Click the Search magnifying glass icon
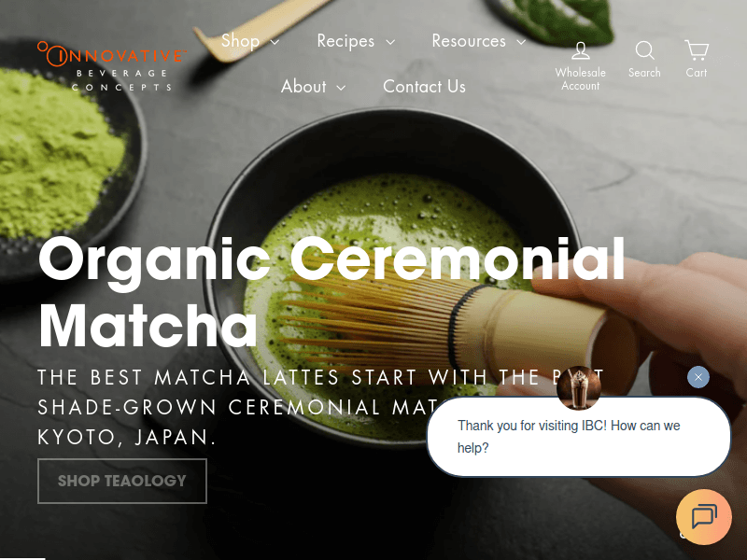The width and height of the screenshot is (747, 560). [644, 50]
